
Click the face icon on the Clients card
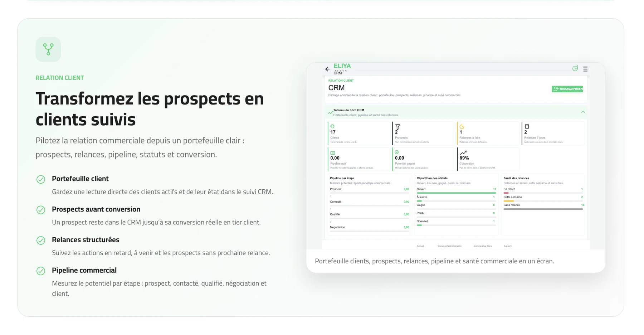point(332,126)
